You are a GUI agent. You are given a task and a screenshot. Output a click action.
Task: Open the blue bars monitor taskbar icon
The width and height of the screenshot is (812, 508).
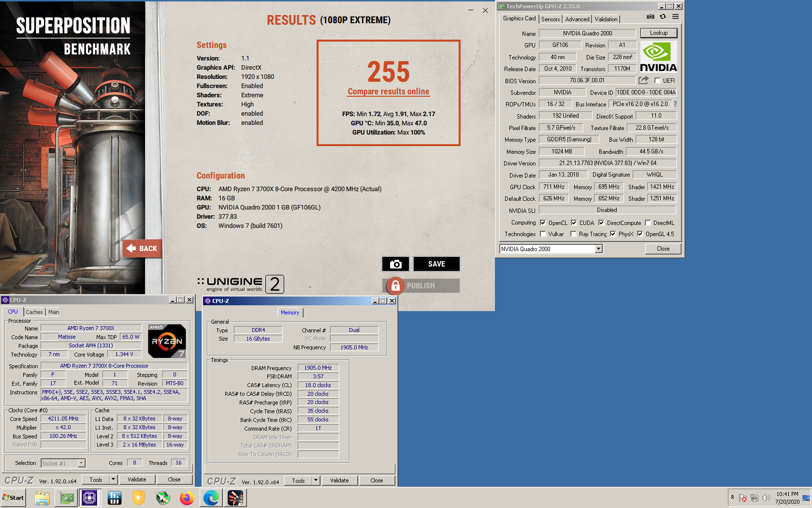pyautogui.click(x=115, y=498)
